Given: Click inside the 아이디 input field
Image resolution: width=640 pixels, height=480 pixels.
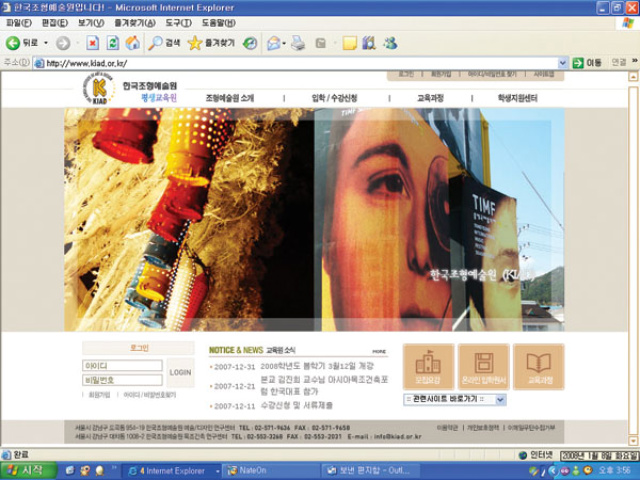Looking at the screenshot, I should pyautogui.click(x=122, y=365).
